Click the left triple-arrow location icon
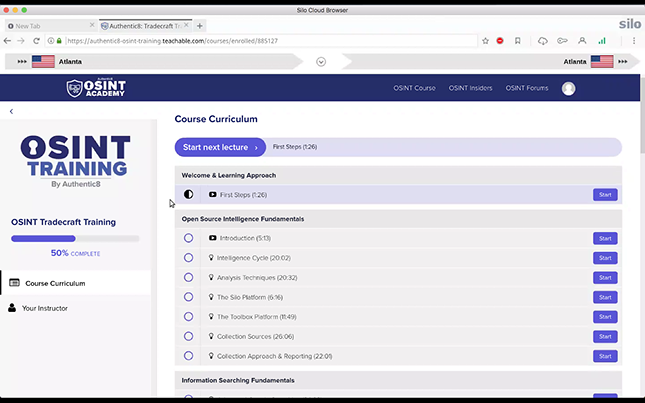This screenshot has width=645, height=403. coord(22,62)
